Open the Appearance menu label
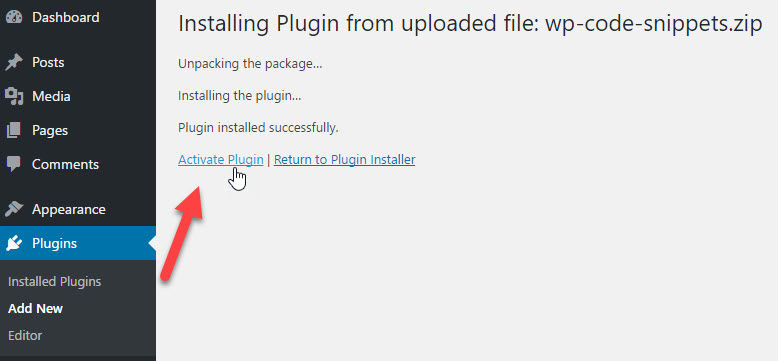Image resolution: width=778 pixels, height=361 pixels. 69,209
